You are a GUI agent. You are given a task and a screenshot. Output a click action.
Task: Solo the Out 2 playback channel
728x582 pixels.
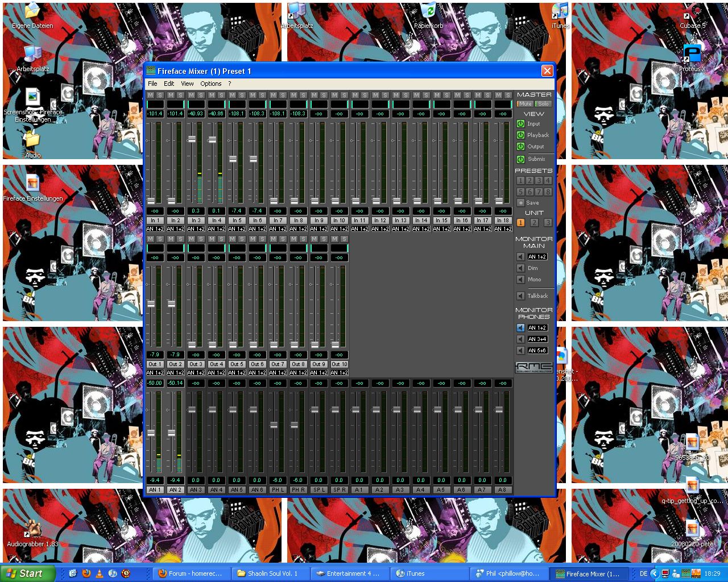(180, 239)
